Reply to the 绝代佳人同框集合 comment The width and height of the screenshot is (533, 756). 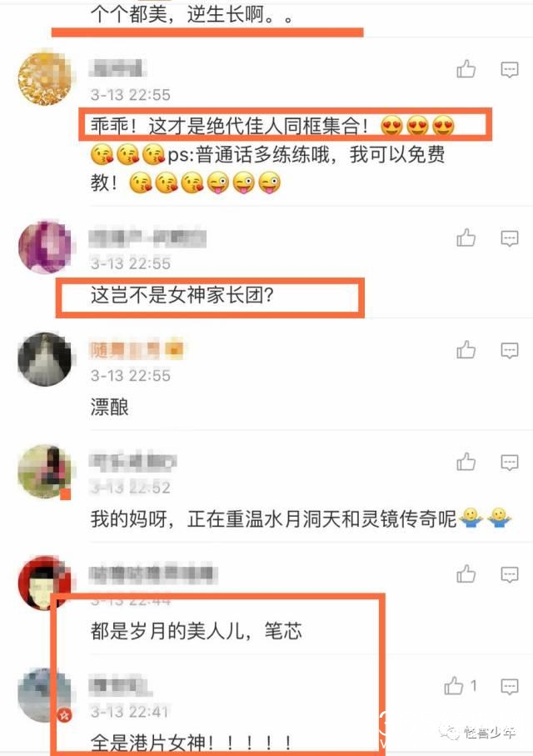510,70
